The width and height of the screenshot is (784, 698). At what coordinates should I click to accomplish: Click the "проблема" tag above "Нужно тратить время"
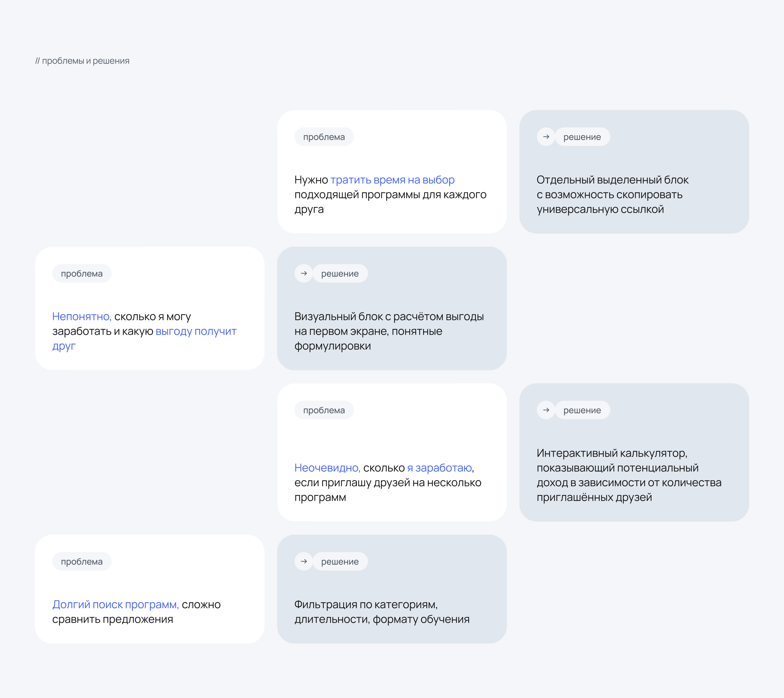pos(324,137)
